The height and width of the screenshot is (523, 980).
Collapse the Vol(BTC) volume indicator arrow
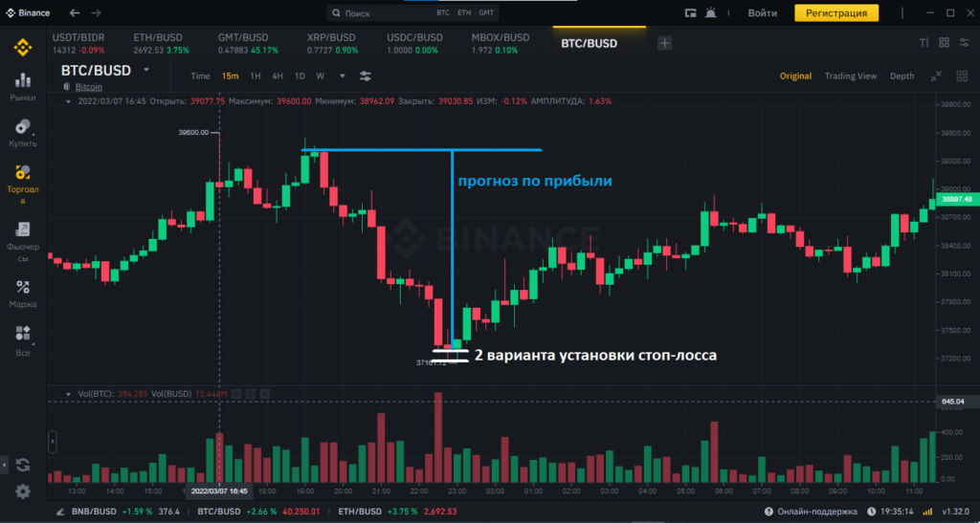pyautogui.click(x=67, y=394)
